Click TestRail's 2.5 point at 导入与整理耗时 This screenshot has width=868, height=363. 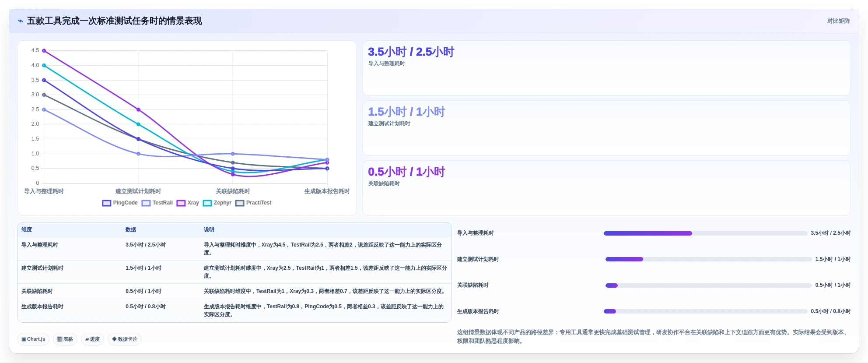[44, 109]
